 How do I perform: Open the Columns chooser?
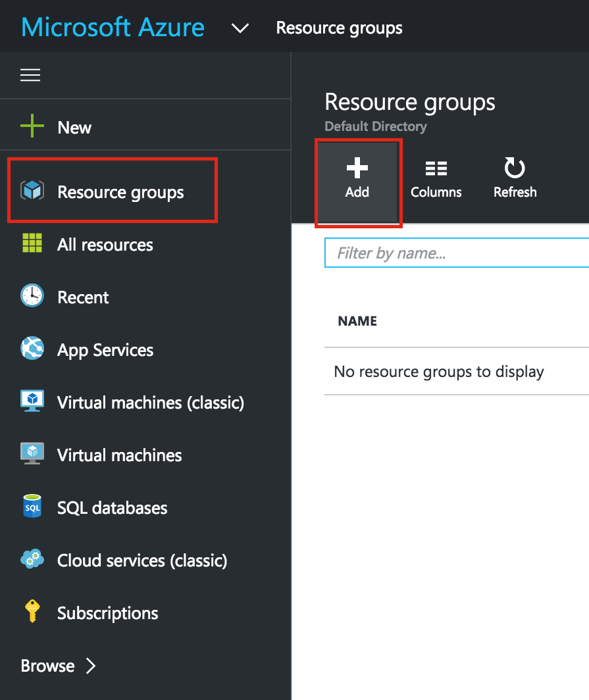tap(436, 180)
